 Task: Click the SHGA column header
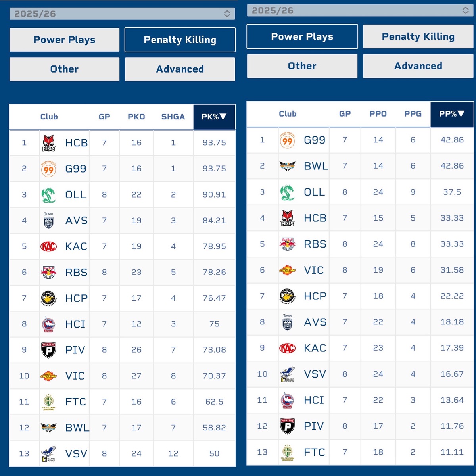[x=173, y=117]
